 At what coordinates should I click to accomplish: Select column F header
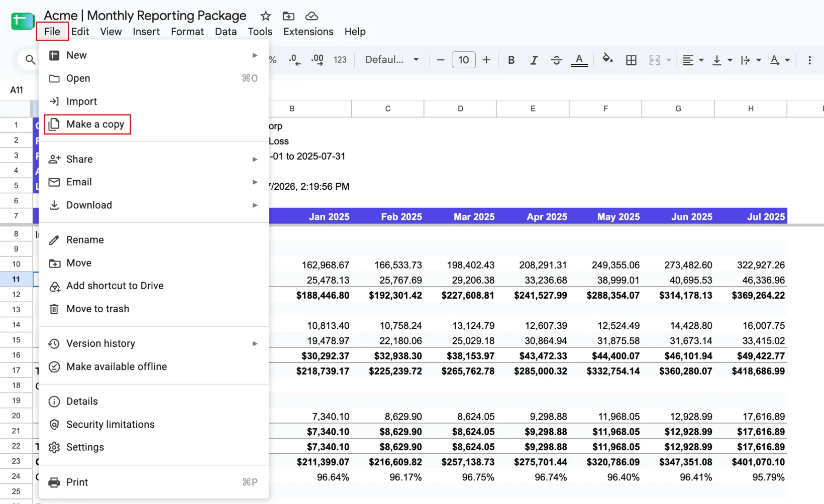pos(605,108)
